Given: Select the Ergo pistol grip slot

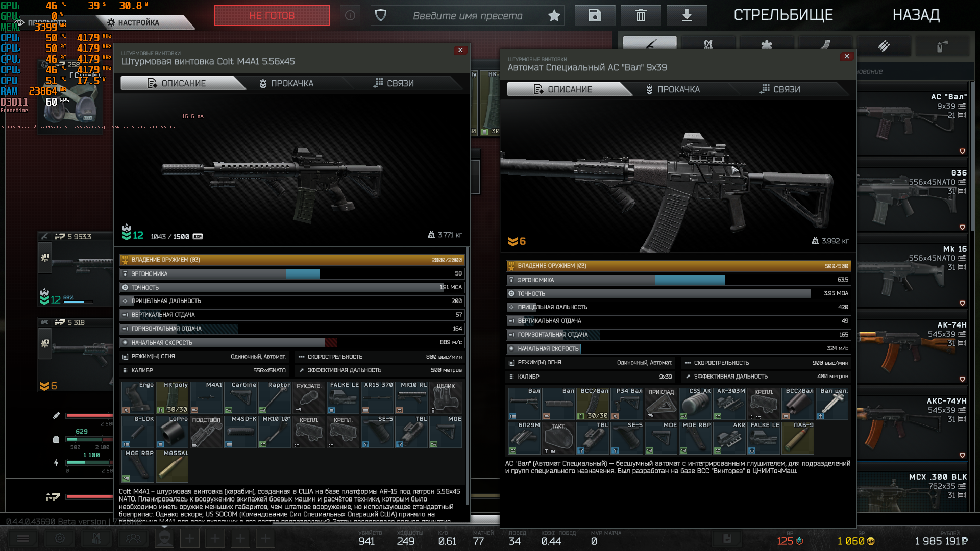Looking at the screenshot, I should [138, 397].
